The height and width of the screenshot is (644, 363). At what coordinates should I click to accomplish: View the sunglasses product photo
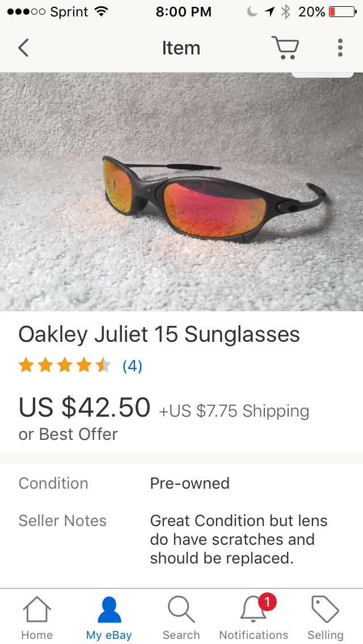181,192
